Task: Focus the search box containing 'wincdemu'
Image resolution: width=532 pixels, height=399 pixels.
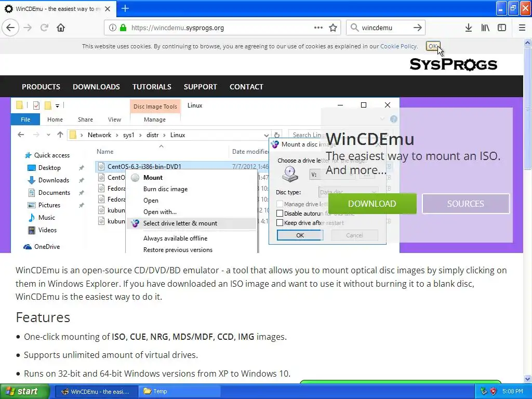Action: 385,28
